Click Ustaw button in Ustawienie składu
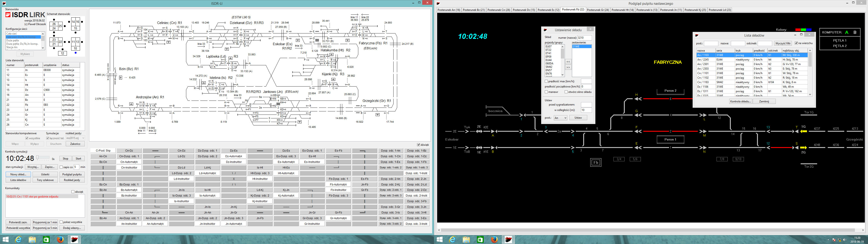Screen dimensions: 868x244 pos(578,118)
